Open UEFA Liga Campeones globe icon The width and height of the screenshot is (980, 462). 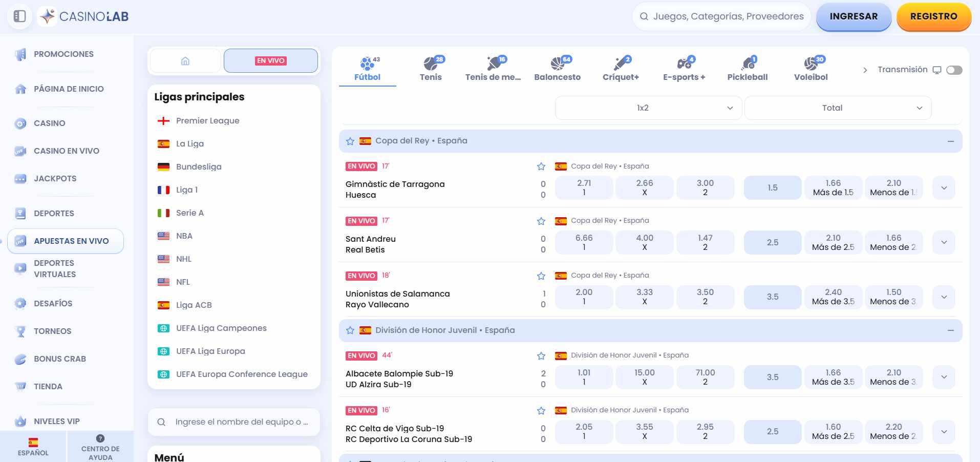tap(163, 328)
